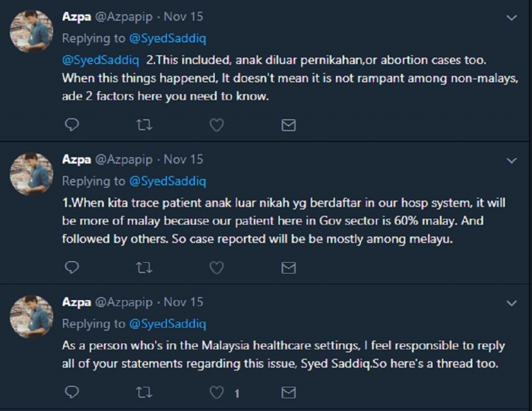Open chevron menu on healthcare settings tweet
This screenshot has width=532, height=411.
tap(511, 303)
